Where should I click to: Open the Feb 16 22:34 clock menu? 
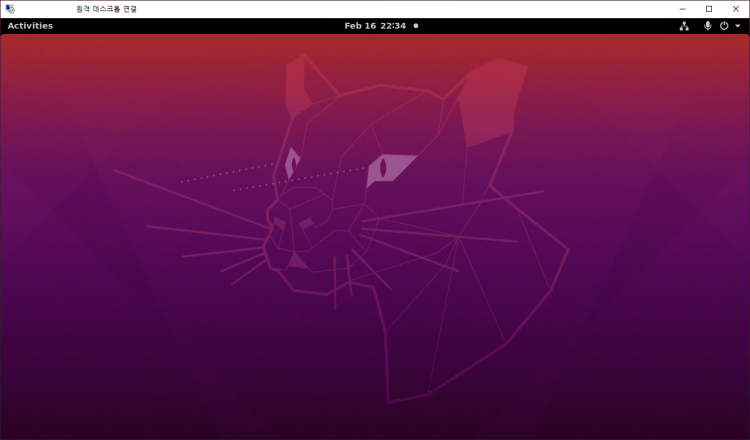(x=375, y=26)
